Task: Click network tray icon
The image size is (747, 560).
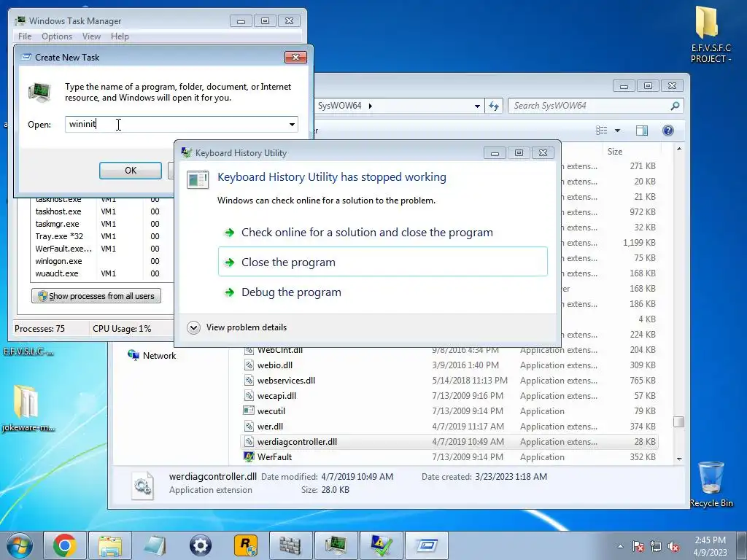Action: (x=656, y=546)
